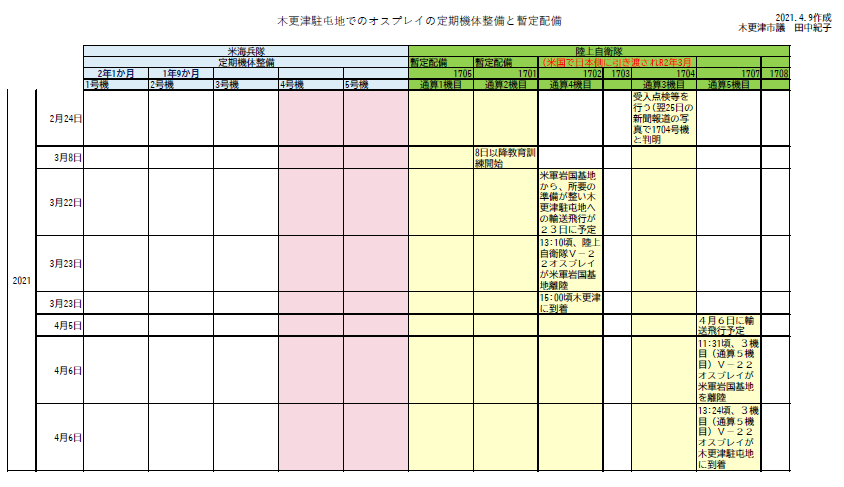Click aircraft number 1707 cell
Screen dimensions: 844x487
point(729,74)
